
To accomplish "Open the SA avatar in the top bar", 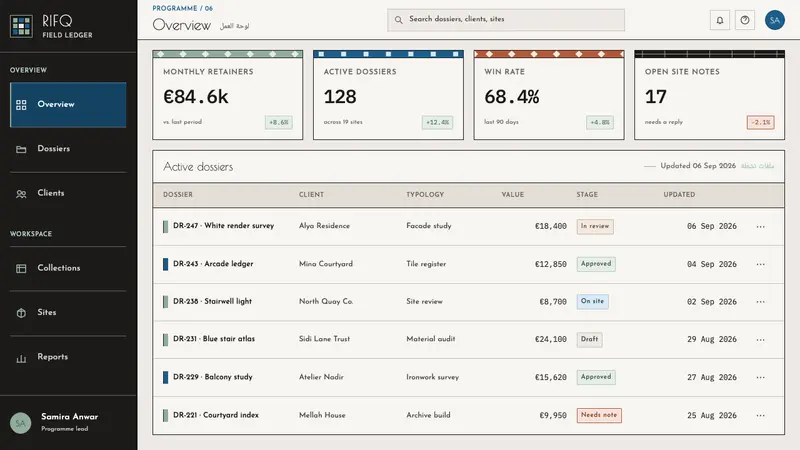I will (774, 20).
